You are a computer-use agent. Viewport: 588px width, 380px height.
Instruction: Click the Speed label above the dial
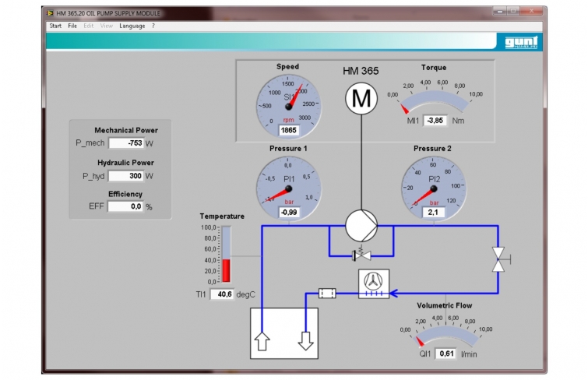[287, 66]
